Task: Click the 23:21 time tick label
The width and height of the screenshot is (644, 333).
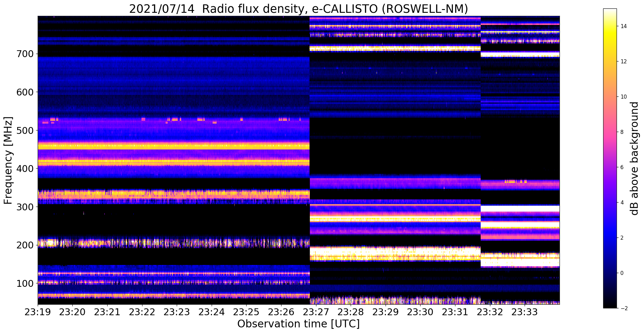Action: (x=108, y=312)
